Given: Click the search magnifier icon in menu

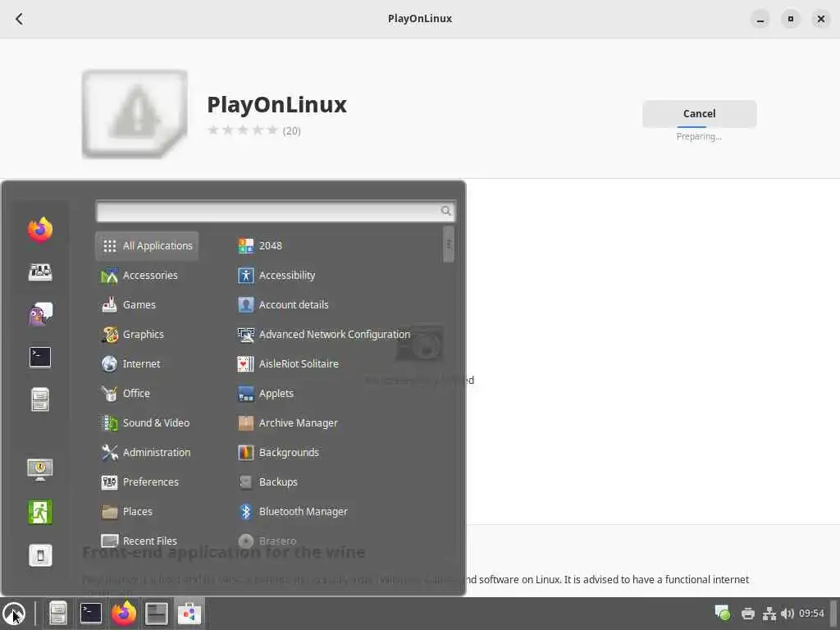Looking at the screenshot, I should [445, 211].
